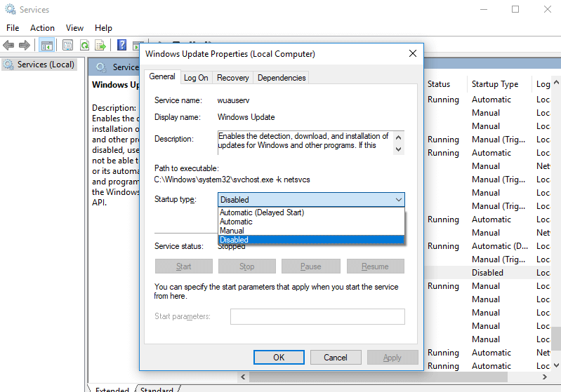561x392 pixels.
Task: Select the Disabled startup type row cell
Action: [487, 273]
